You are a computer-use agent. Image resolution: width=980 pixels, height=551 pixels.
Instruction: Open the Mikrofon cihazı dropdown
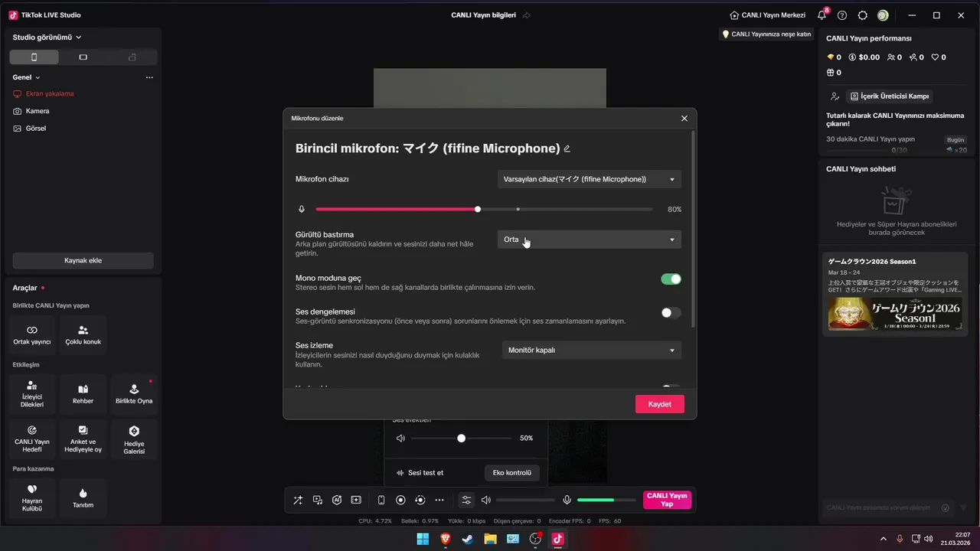590,179
